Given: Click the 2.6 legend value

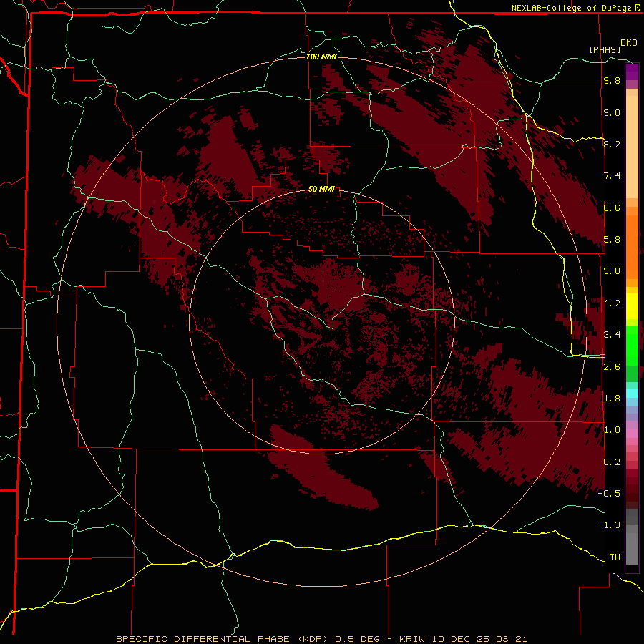Looking at the screenshot, I should 612,367.
